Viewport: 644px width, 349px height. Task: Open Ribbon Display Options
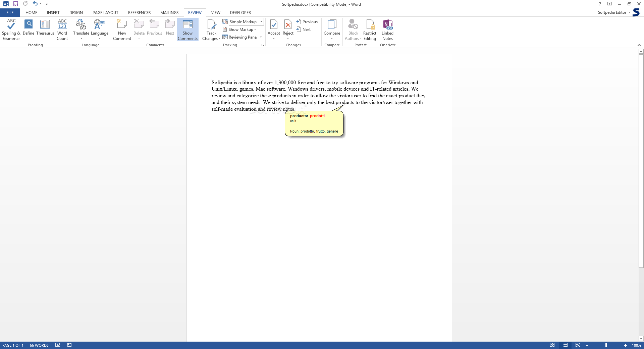tap(609, 4)
